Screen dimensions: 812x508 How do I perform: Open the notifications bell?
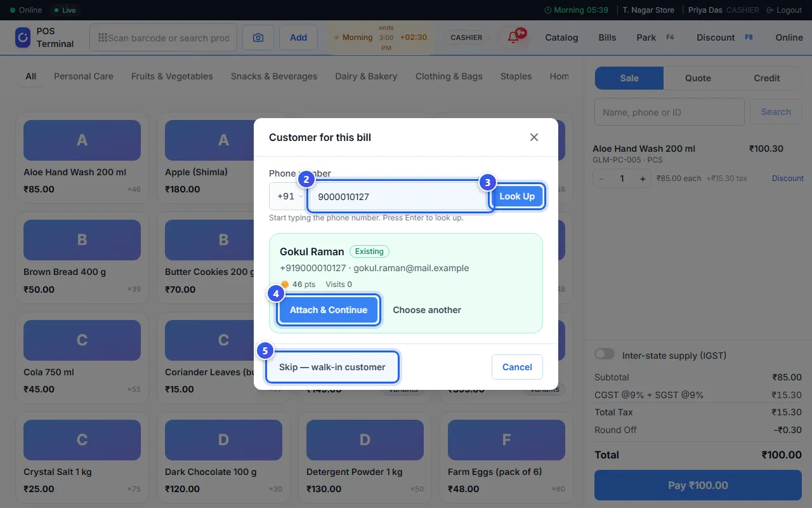tap(514, 37)
